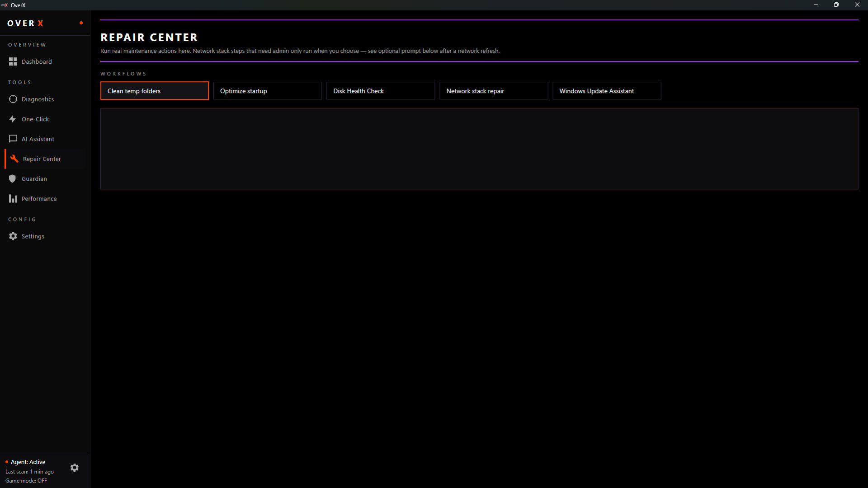Viewport: 868px width, 488px height.
Task: Click the Guardian shield icon
Action: [x=13, y=178]
